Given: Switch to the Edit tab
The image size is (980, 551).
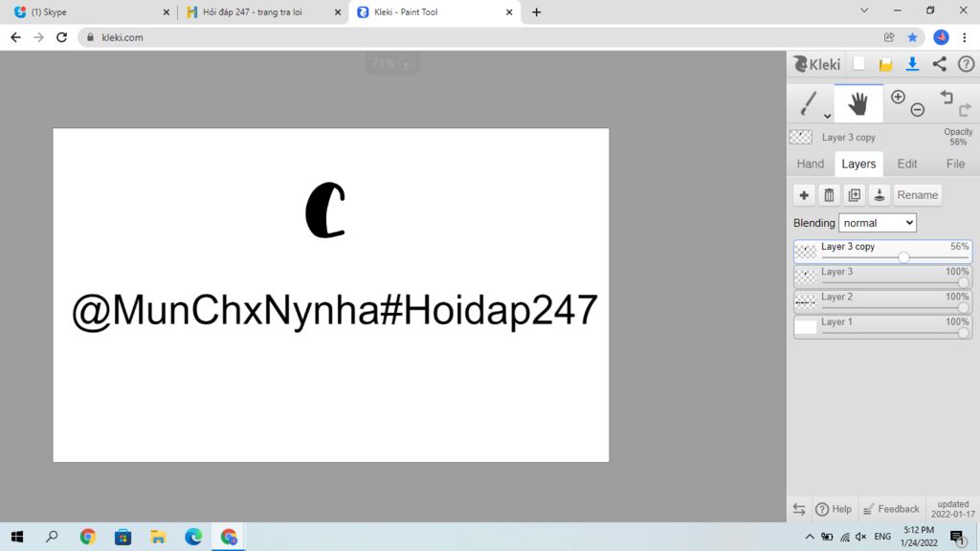Looking at the screenshot, I should click(x=907, y=164).
